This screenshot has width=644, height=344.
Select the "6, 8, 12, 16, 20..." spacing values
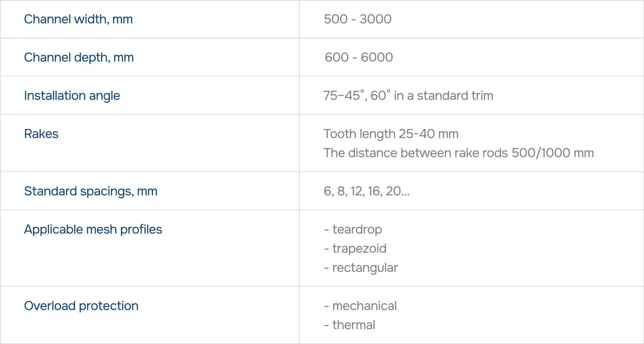point(366,191)
